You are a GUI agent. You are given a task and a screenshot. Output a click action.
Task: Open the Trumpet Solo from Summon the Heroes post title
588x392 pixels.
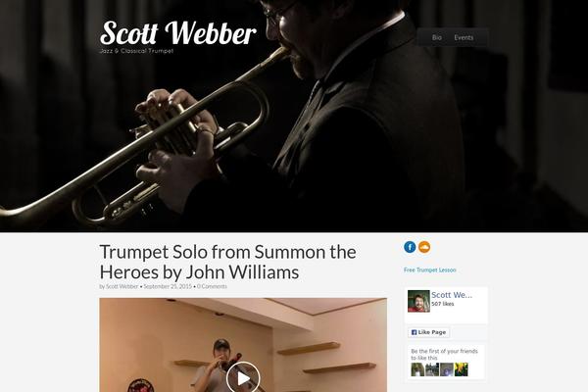pyautogui.click(x=227, y=262)
